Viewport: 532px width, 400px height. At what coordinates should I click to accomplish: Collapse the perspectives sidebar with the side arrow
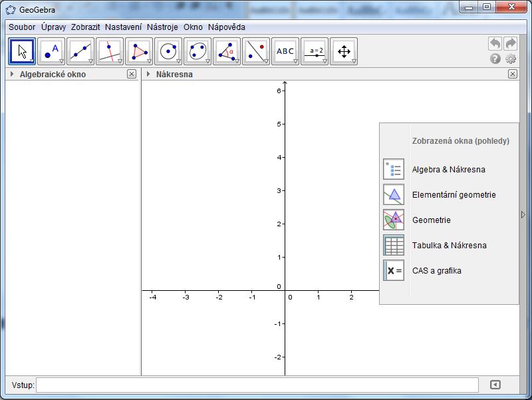[523, 214]
